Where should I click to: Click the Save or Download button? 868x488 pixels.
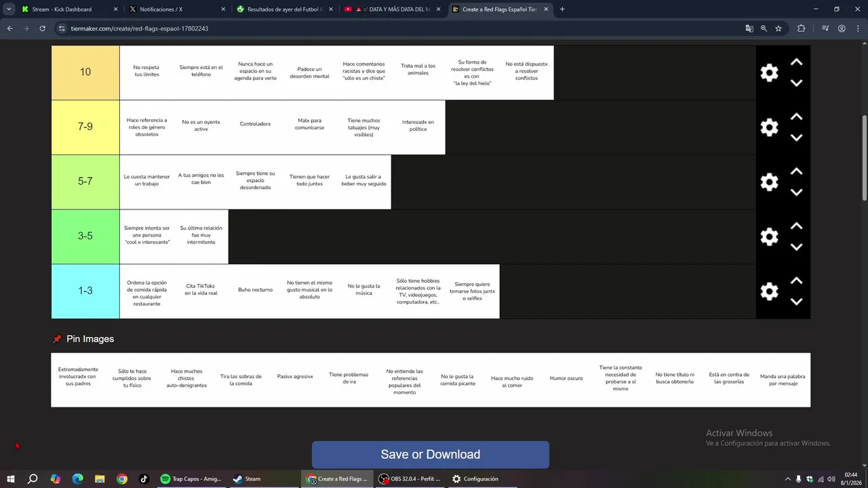[x=430, y=455]
